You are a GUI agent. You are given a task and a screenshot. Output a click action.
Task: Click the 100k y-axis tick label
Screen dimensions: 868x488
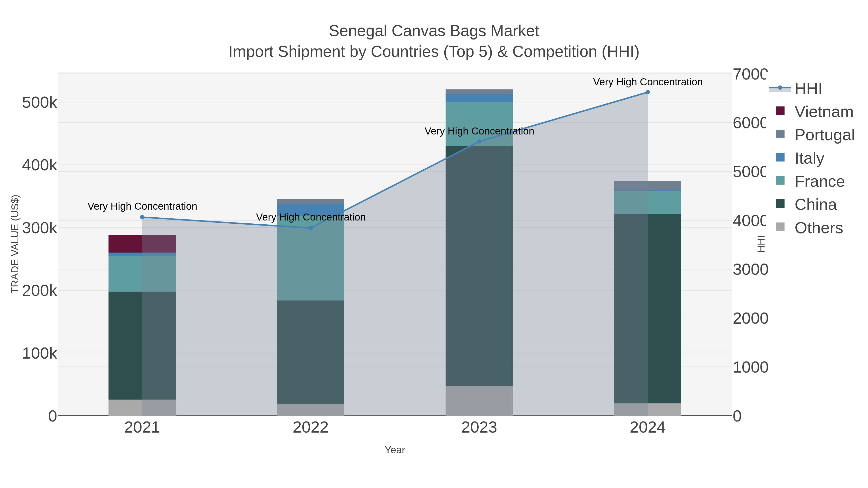coord(40,354)
